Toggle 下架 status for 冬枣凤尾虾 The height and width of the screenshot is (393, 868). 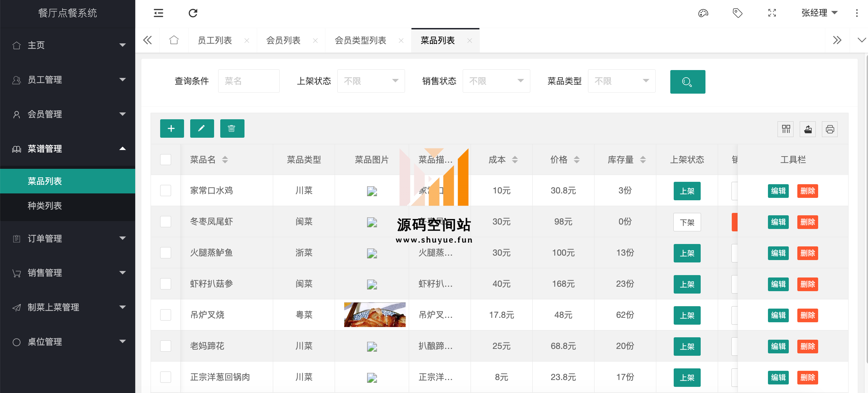[x=687, y=222]
